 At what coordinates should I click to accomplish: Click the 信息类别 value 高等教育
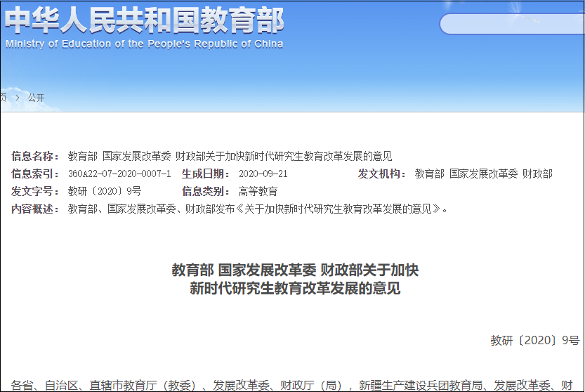pyautogui.click(x=258, y=191)
